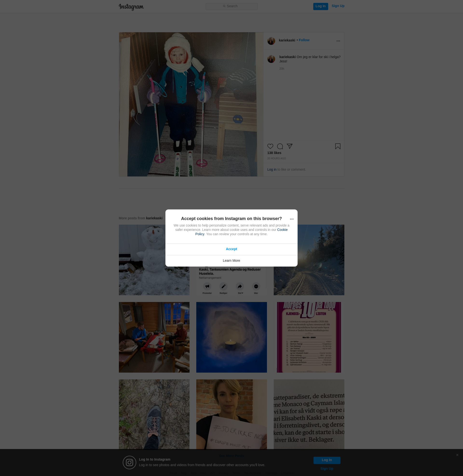Follow the kariekaski account
463x476 pixels.
[x=304, y=40]
